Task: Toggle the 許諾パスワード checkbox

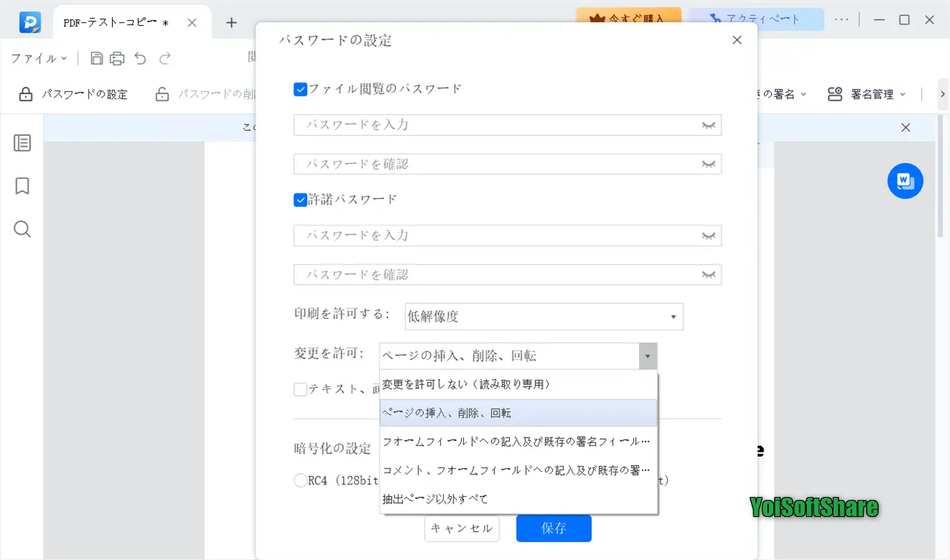Action: click(301, 200)
